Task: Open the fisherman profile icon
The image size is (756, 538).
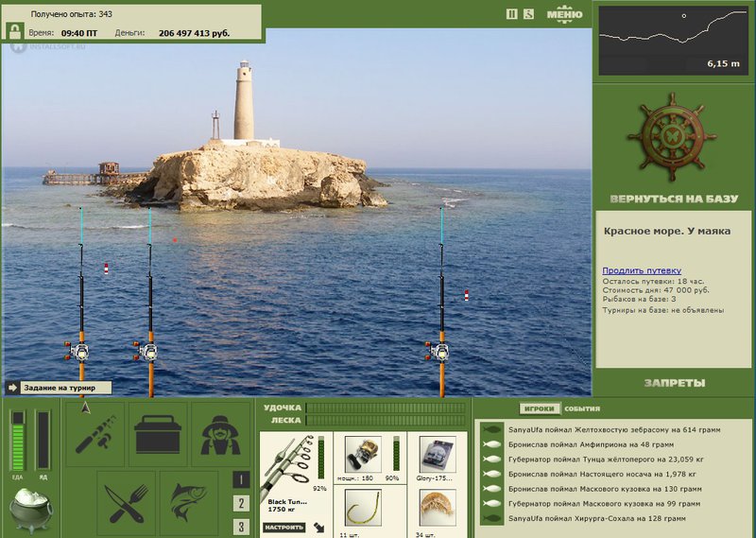Action: (220, 434)
